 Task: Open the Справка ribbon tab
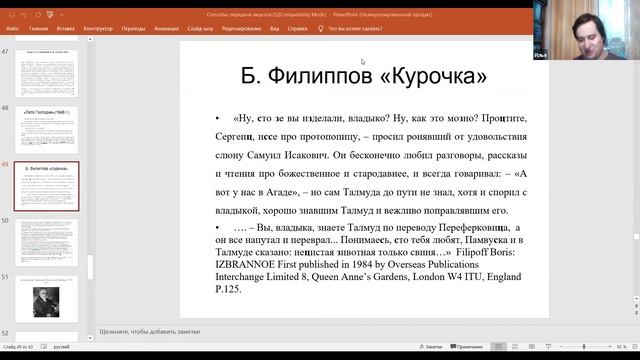click(297, 29)
